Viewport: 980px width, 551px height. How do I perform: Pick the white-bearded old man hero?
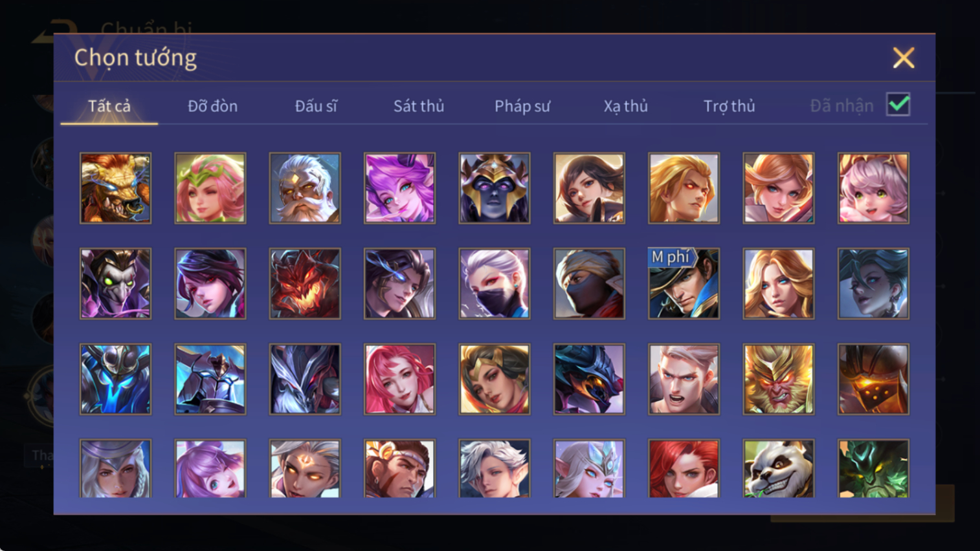coord(305,188)
